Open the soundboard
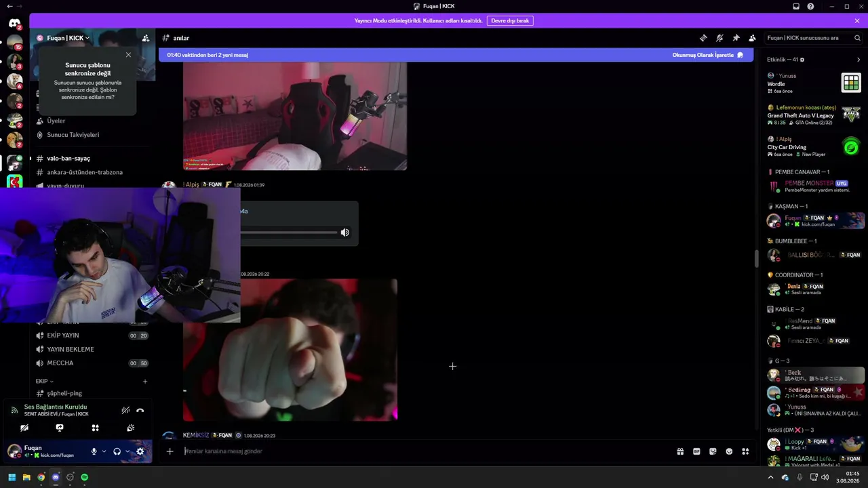This screenshot has height=488, width=868. [x=131, y=428]
